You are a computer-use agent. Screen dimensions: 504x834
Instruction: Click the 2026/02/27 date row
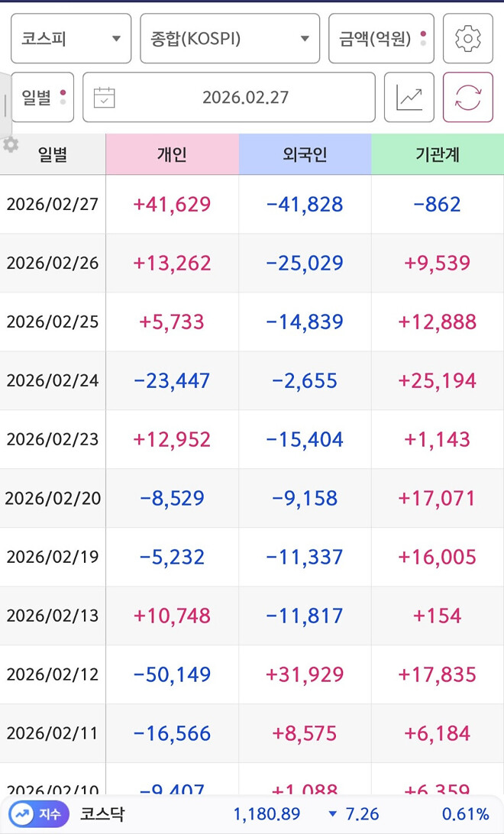(x=53, y=205)
